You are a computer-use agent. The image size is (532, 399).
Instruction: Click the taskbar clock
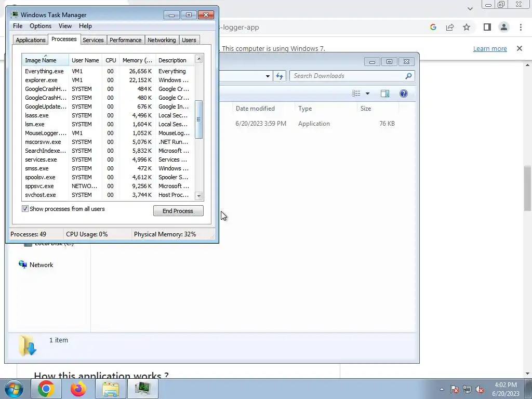[x=506, y=389]
